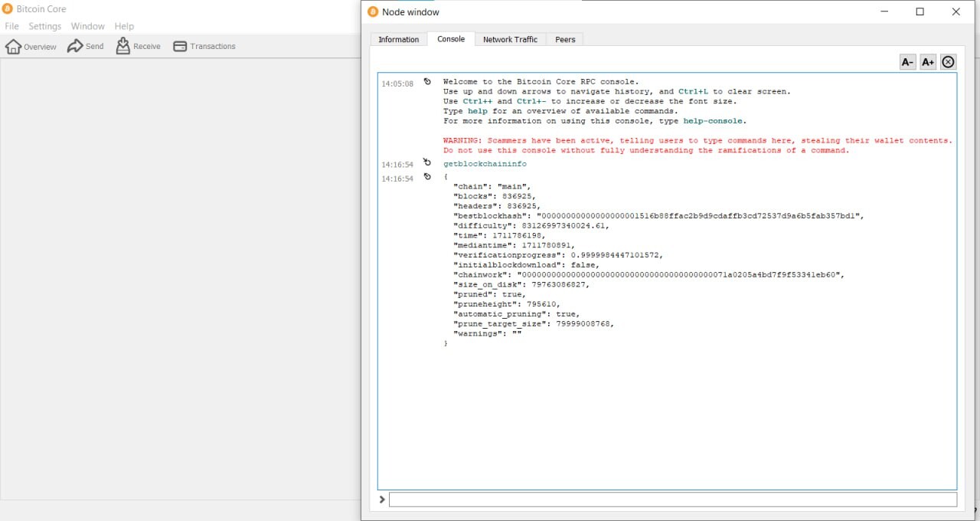The height and width of the screenshot is (521, 980).
Task: Open the Window menu
Action: pos(88,26)
